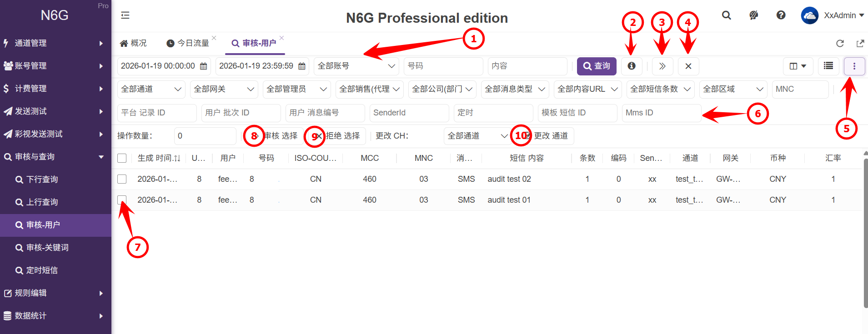This screenshot has width=868, height=334.
Task: Click the purple 查询 search button
Action: pos(597,66)
